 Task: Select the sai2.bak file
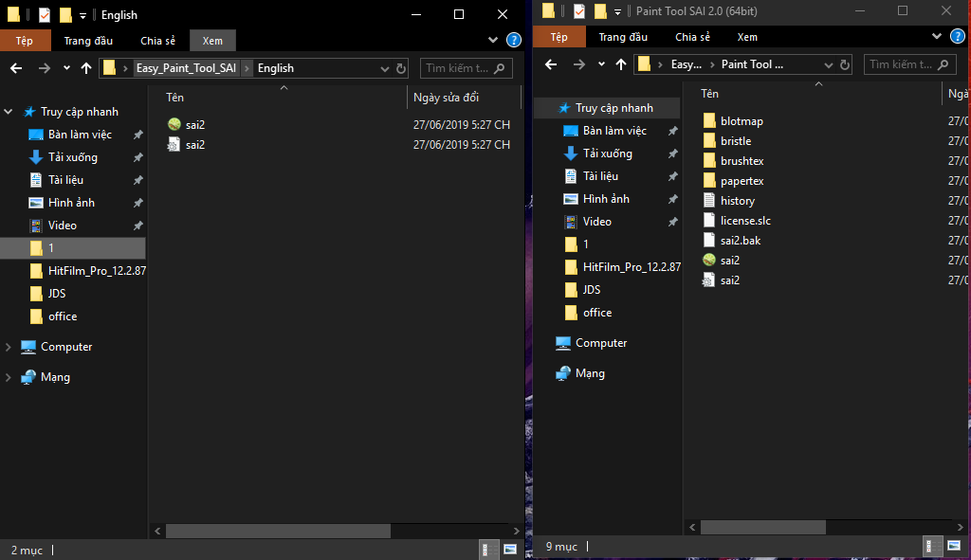pyautogui.click(x=740, y=241)
